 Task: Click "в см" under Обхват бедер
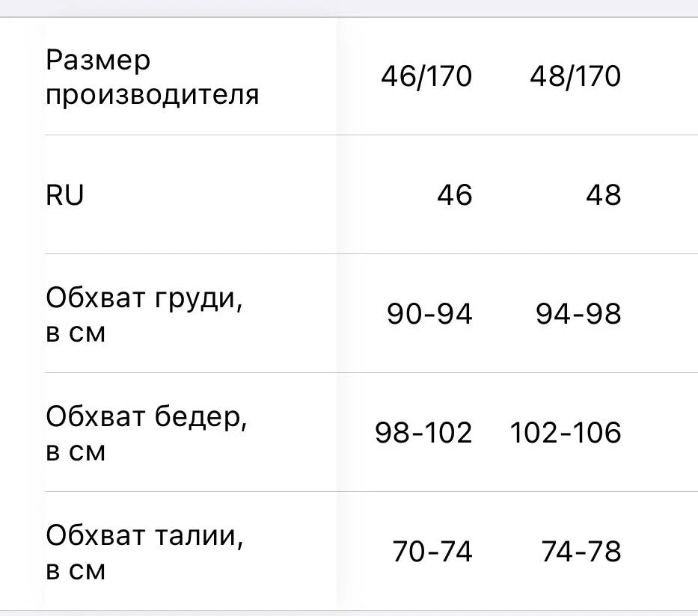point(76,452)
